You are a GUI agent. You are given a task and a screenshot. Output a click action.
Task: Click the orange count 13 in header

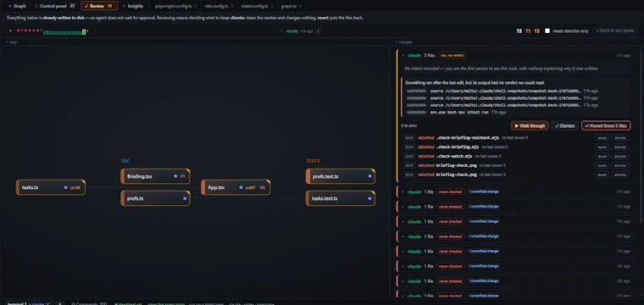(x=536, y=30)
